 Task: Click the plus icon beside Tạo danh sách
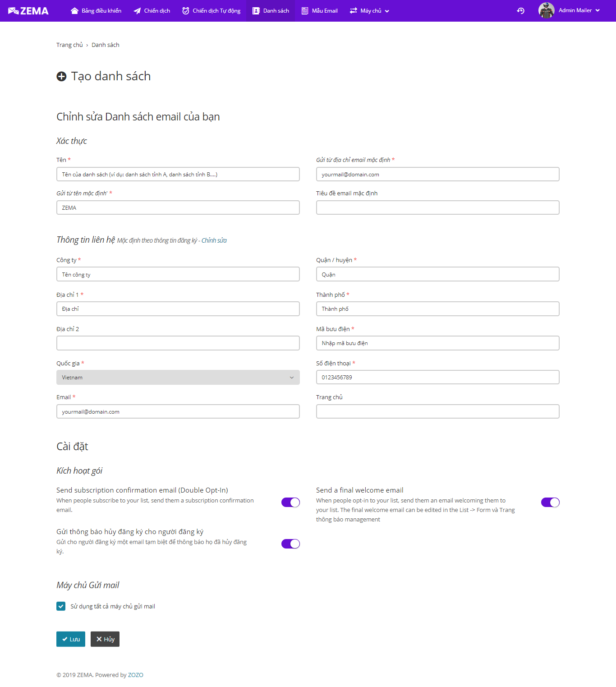(61, 76)
